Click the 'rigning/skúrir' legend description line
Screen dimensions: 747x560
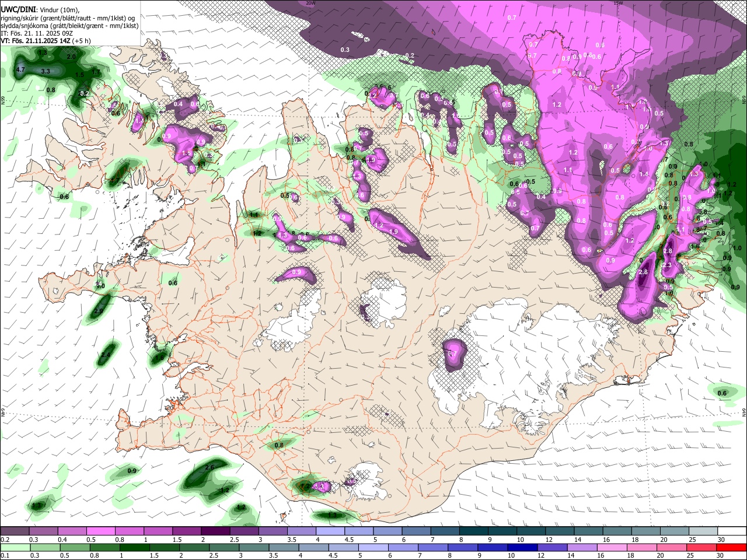(x=69, y=18)
